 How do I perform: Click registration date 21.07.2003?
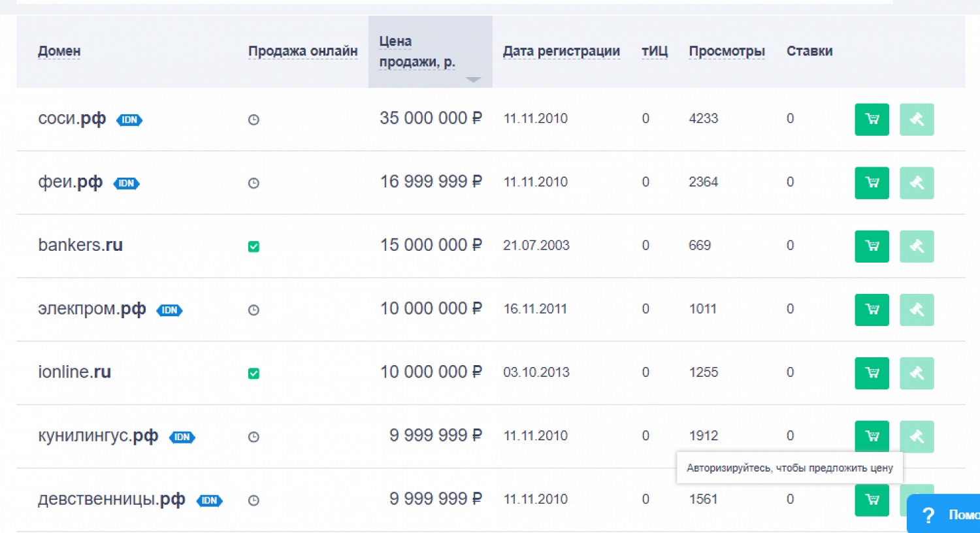coord(536,246)
